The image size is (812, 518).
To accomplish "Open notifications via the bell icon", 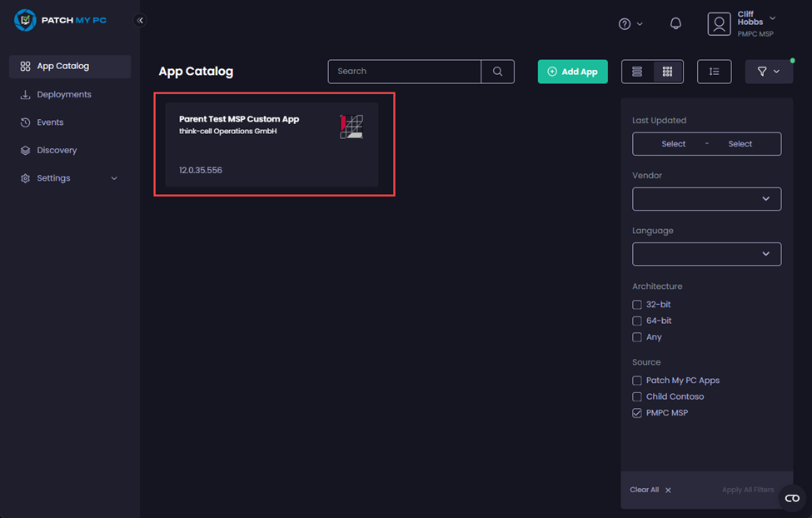I will point(675,23).
